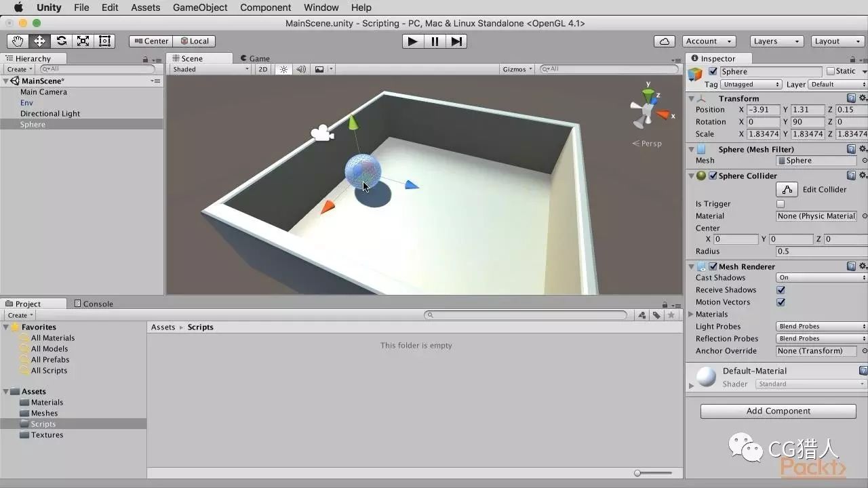Toggle pivot Center button

tap(151, 41)
